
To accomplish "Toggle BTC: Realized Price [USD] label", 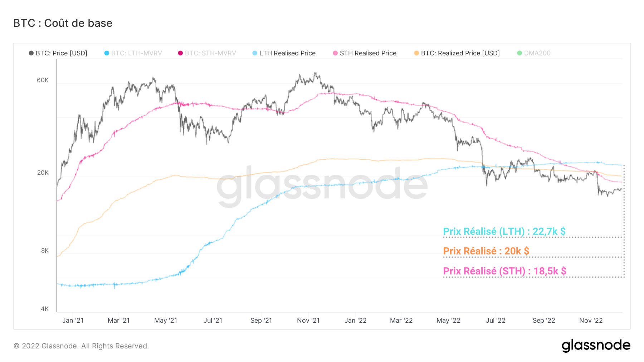I will 460,53.
